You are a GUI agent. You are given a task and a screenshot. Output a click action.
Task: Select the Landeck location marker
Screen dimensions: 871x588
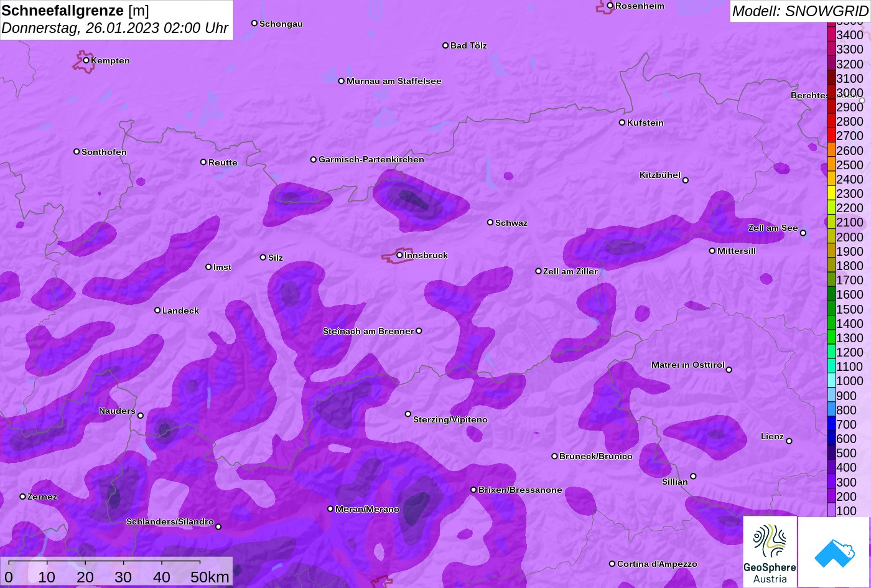(x=157, y=310)
